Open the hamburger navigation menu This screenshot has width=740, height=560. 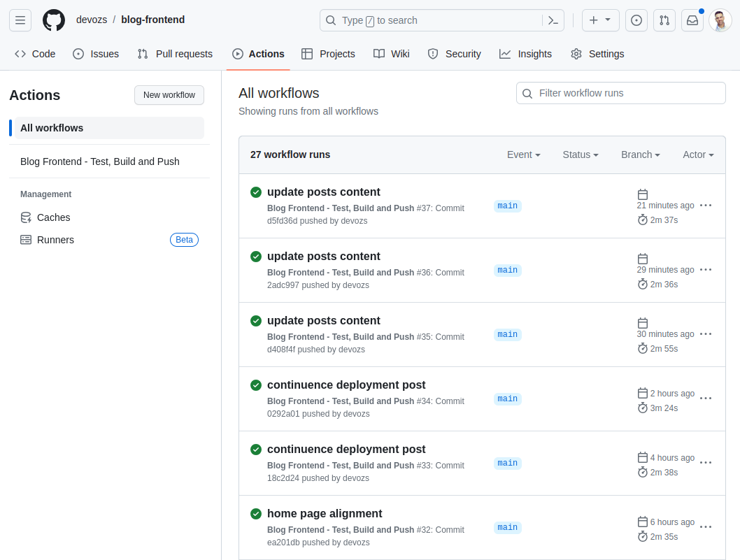(x=20, y=20)
